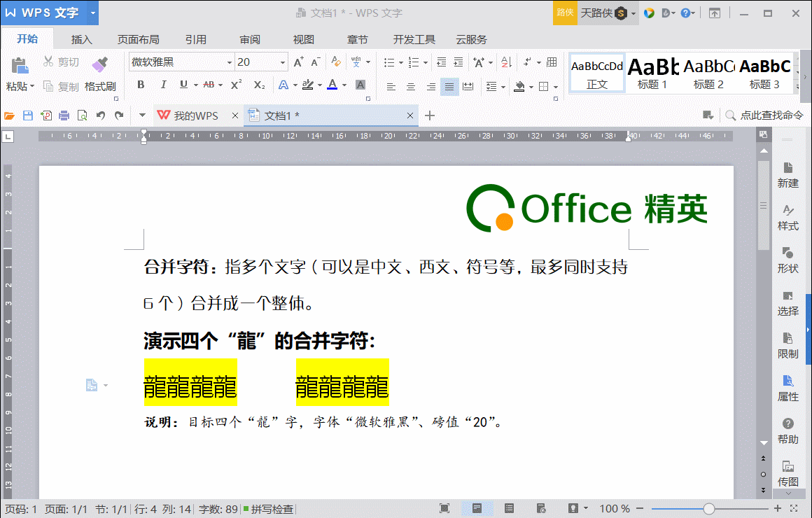Apply superscript formatting
Image resolution: width=812 pixels, height=518 pixels.
coord(236,85)
